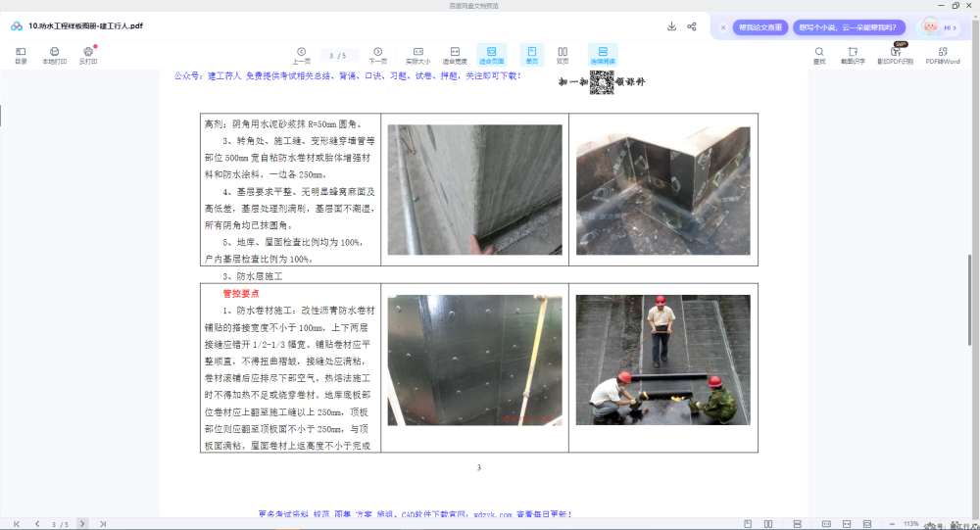
Task: Select double page icon in status bar
Action: [768, 524]
